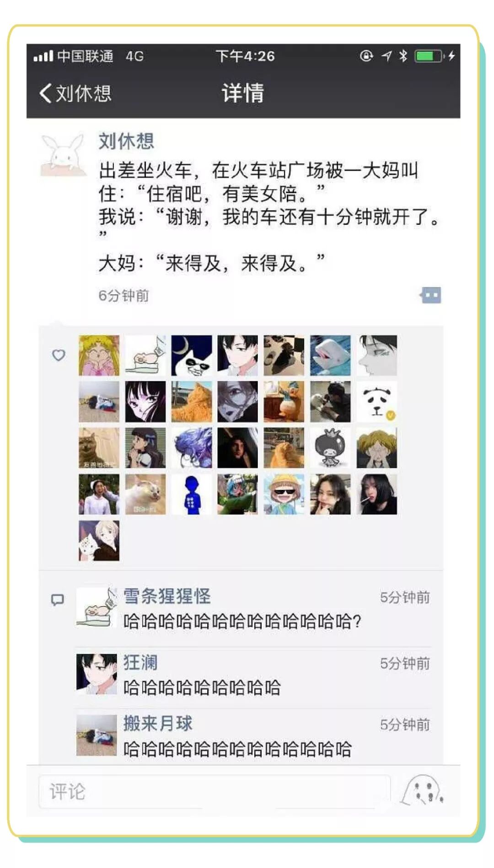Screen dimensions: 494x868
Task: Tap 搬来月球's avatar in comments
Action: click(97, 735)
